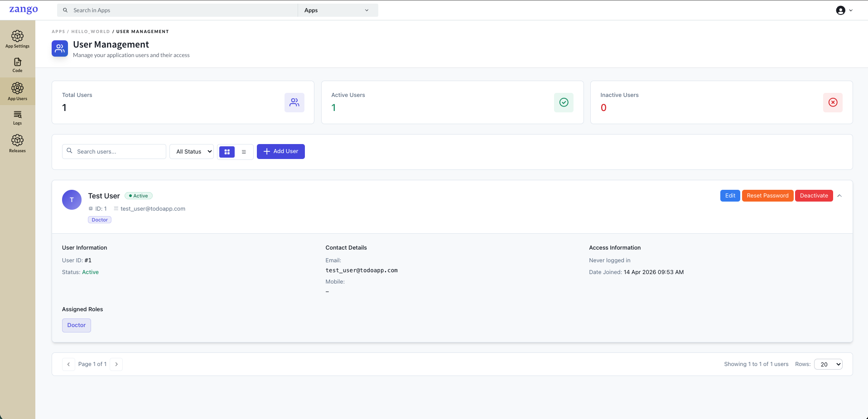The width and height of the screenshot is (868, 419).
Task: Click the Active status badge
Action: pos(139,196)
